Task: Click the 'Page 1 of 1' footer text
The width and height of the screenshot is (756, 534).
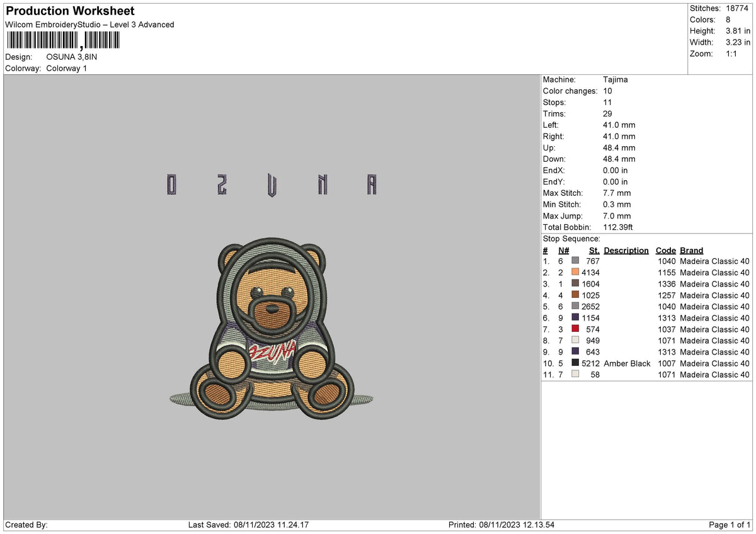Action: pos(730,525)
